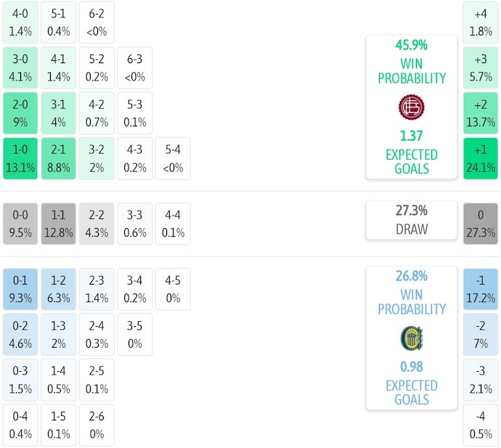Select the -1 goal margin tile
This screenshot has width=501, height=448.
point(481,289)
